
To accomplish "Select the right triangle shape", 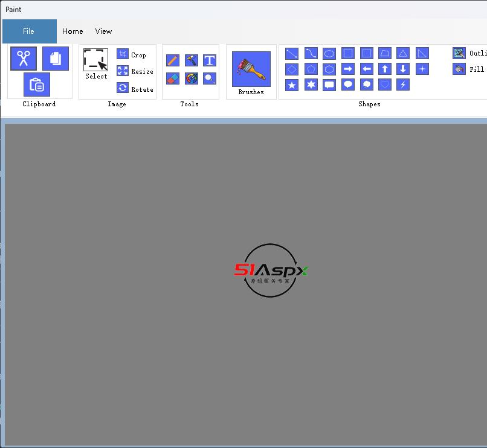I will coord(422,53).
